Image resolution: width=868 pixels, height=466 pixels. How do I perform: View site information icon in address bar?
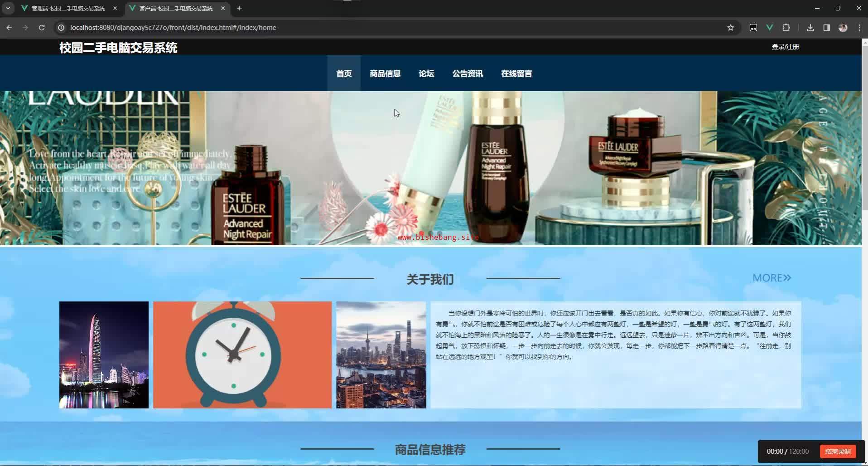[61, 28]
